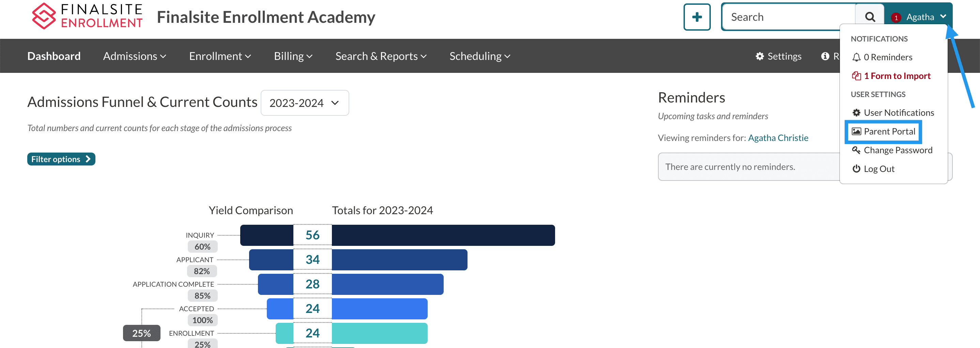The width and height of the screenshot is (980, 348).
Task: Open the 1 Form to Import notification
Action: [x=891, y=76]
